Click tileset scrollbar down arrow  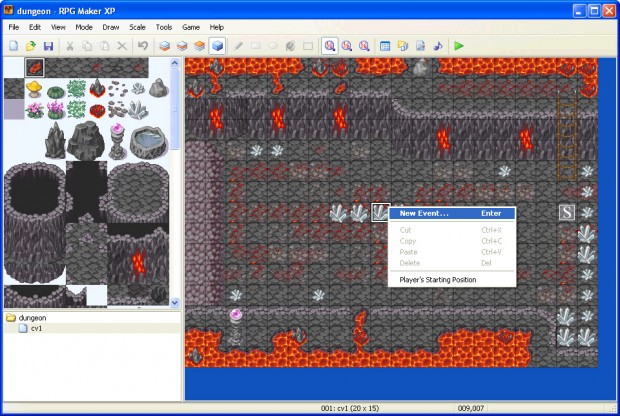(175, 303)
